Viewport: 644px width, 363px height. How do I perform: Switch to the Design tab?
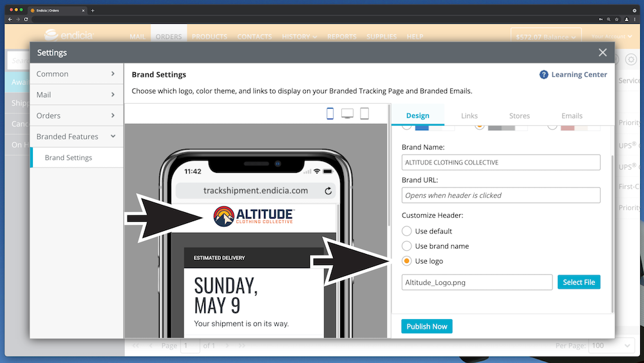point(418,115)
